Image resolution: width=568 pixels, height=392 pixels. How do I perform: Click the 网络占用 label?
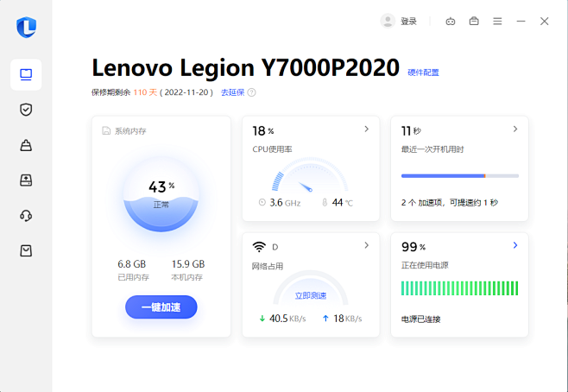point(268,266)
